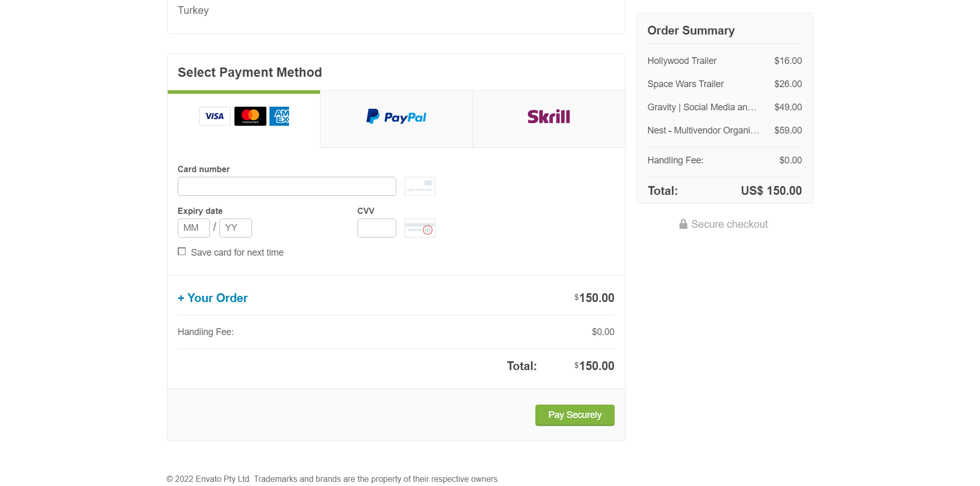The height and width of the screenshot is (486, 980).
Task: Enable Save card for next time
Action: 182,252
